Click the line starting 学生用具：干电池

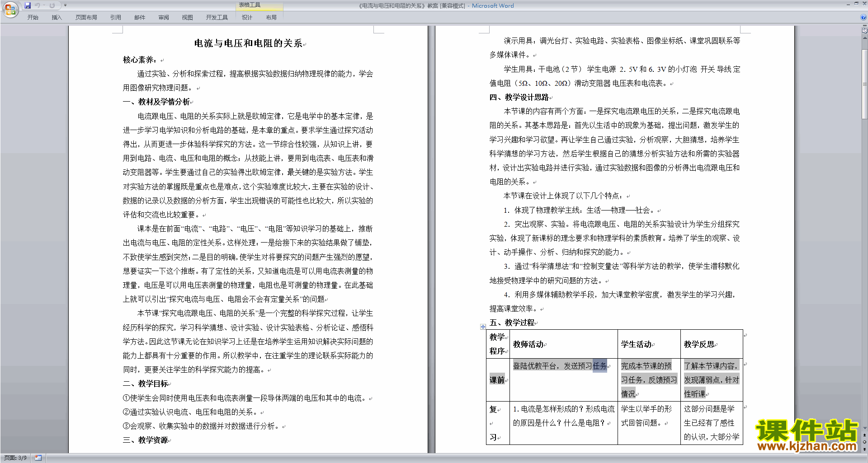(x=622, y=69)
